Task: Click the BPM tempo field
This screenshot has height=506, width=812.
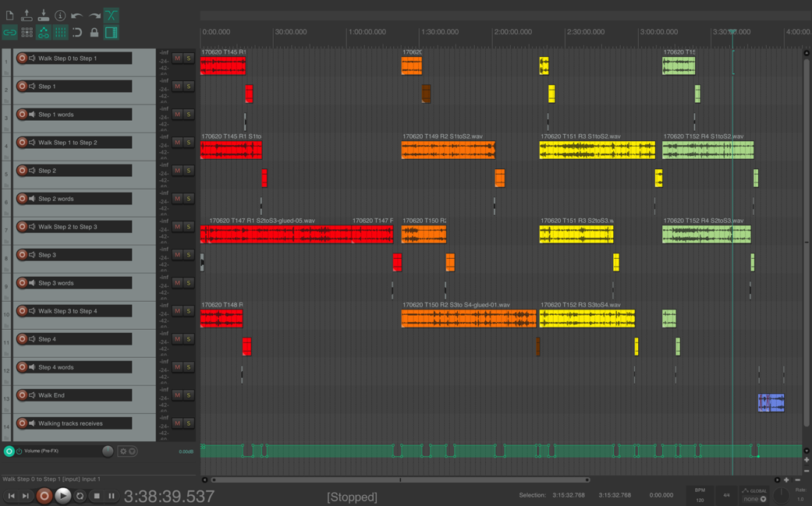Action: point(700,496)
